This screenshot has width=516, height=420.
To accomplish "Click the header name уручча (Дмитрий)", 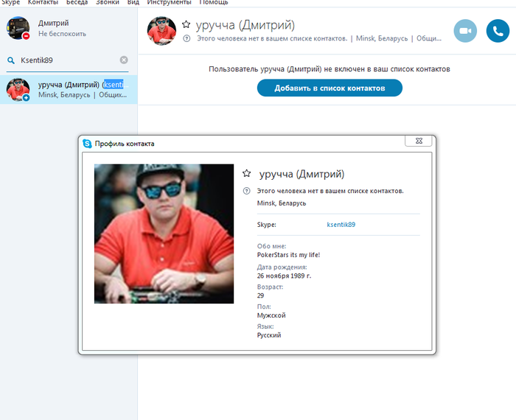I will [x=245, y=25].
